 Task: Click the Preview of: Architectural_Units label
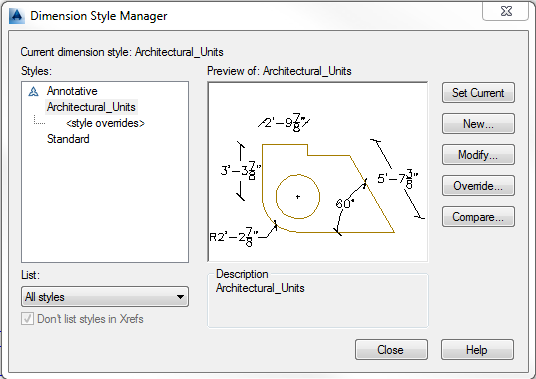click(x=279, y=71)
